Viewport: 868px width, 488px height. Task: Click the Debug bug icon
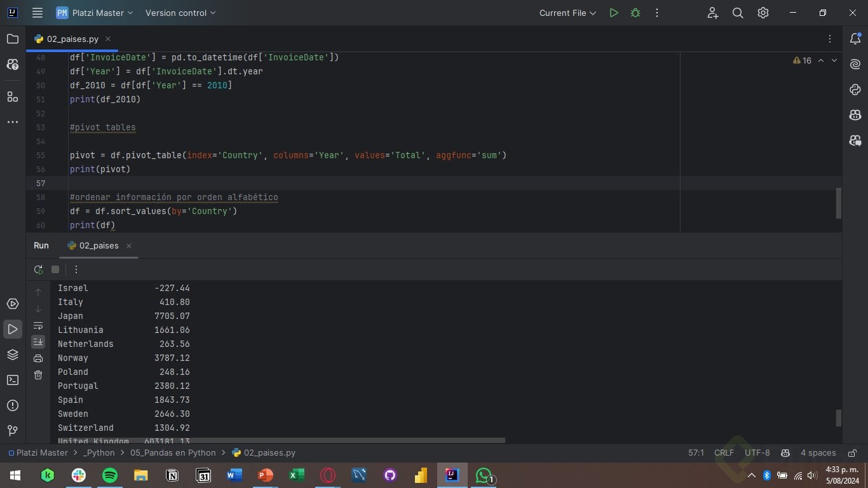point(635,13)
